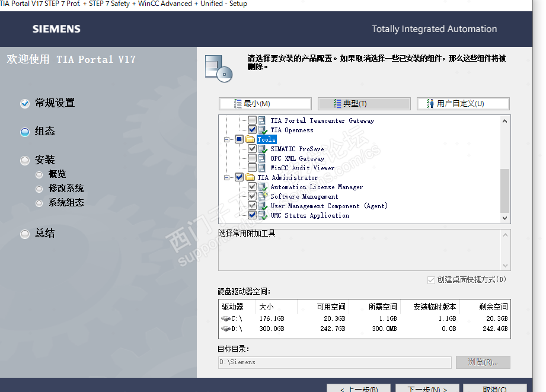Toggle the Tools folder checkbox
The width and height of the screenshot is (546, 392).
click(239, 139)
